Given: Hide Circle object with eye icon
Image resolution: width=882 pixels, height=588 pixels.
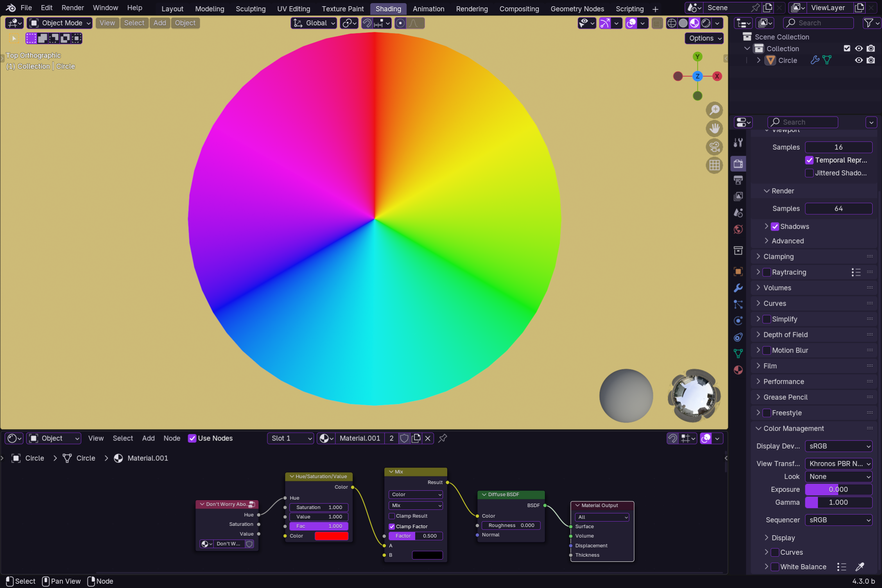Looking at the screenshot, I should click(x=859, y=60).
